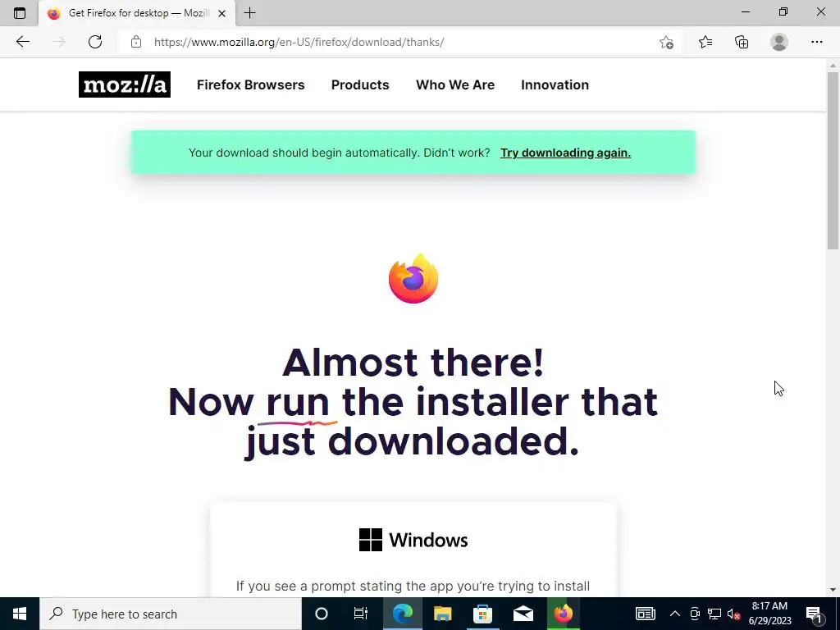The image size is (840, 630).
Task: Open News and interests taskbar icon
Action: point(646,614)
